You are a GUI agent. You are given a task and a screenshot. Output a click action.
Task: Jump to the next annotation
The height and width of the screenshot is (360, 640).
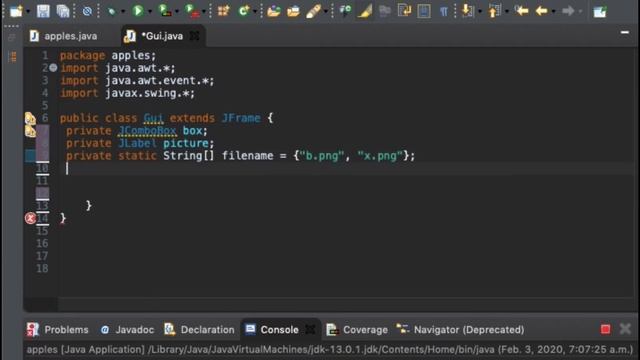click(x=467, y=11)
